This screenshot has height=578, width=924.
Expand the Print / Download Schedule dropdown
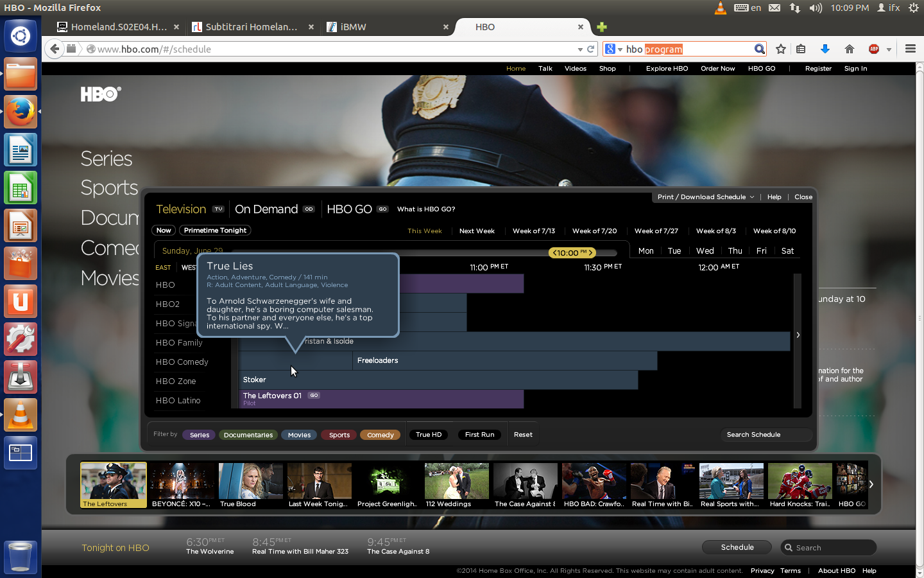coord(706,197)
